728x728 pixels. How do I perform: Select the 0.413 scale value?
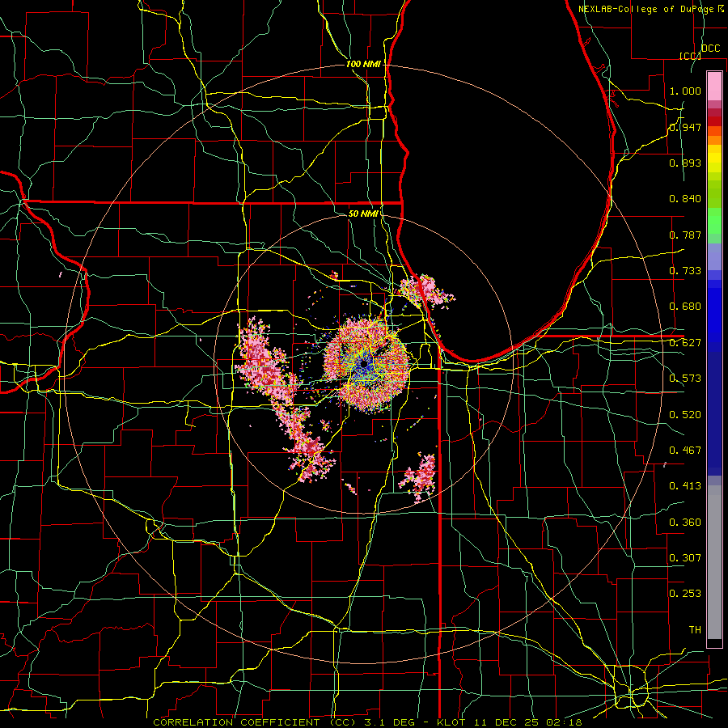click(685, 486)
